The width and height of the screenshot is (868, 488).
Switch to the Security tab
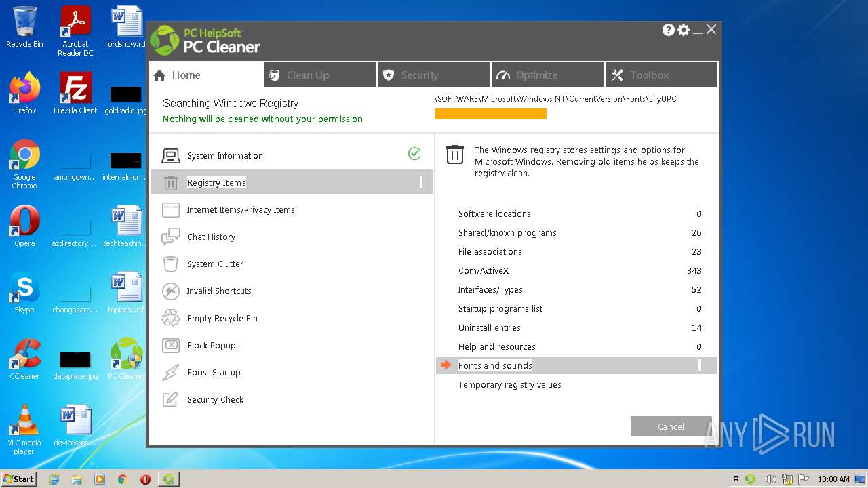(434, 75)
